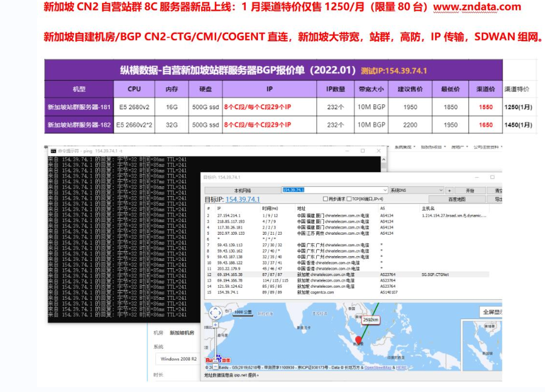This screenshot has width=545, height=392.
Task: Click the command prompt title bar icon
Action: pyautogui.click(x=53, y=151)
